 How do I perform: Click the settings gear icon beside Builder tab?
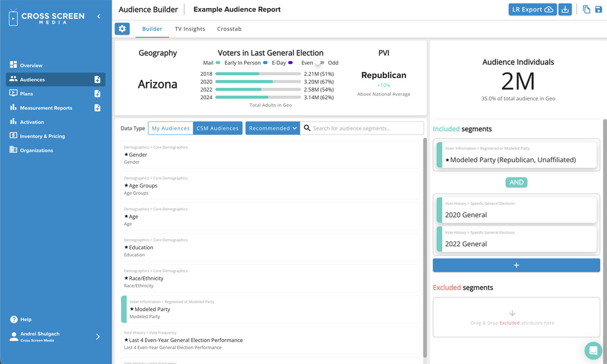coord(122,29)
